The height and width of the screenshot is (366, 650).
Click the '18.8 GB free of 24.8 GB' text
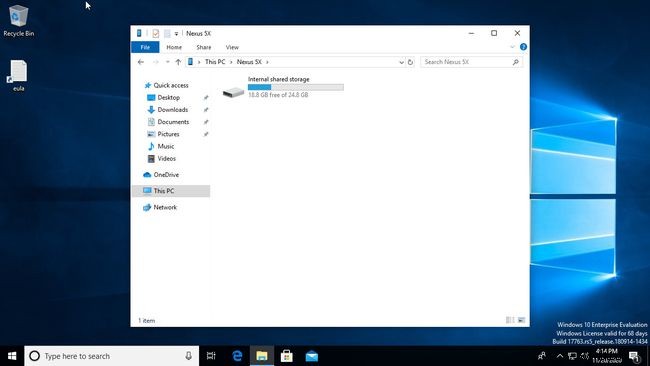point(278,95)
